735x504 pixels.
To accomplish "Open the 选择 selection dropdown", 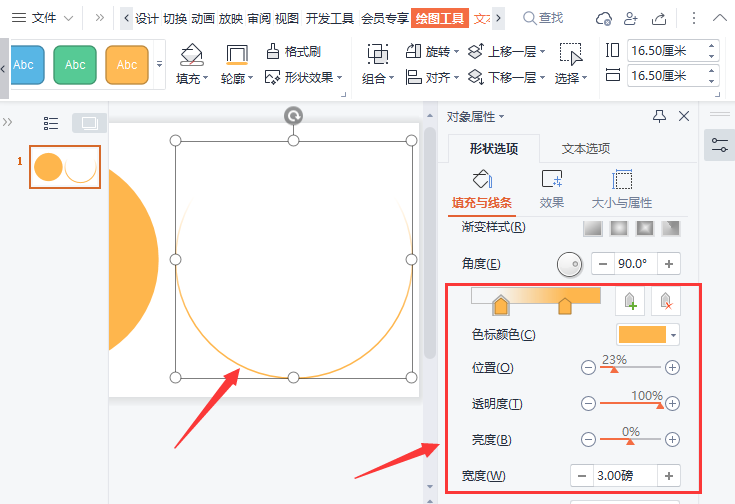I will click(x=571, y=65).
